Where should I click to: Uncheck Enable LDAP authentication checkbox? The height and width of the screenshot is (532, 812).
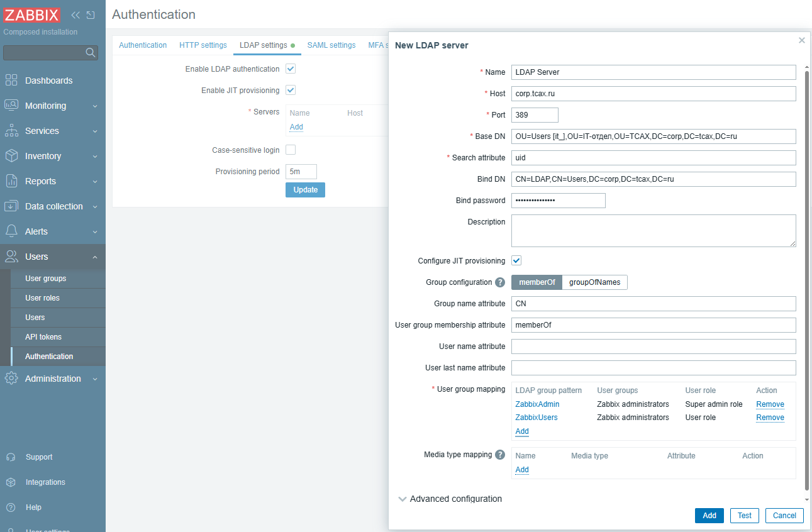[291, 69]
